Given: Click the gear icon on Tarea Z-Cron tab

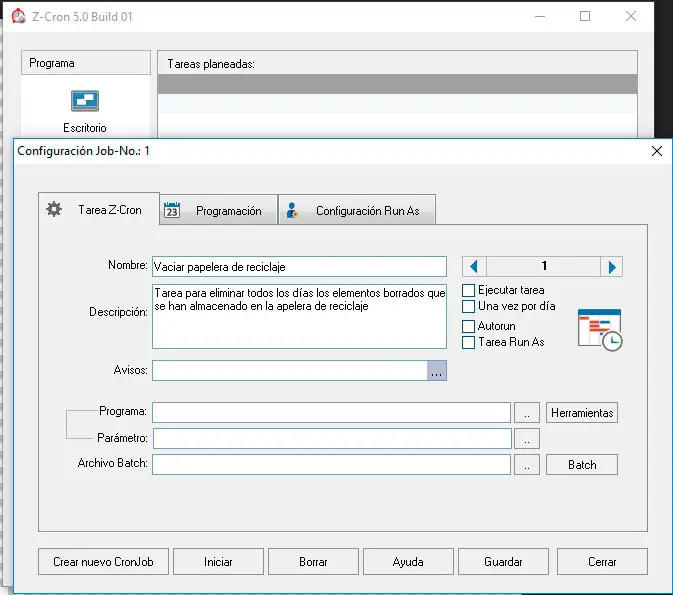Looking at the screenshot, I should click(55, 210).
